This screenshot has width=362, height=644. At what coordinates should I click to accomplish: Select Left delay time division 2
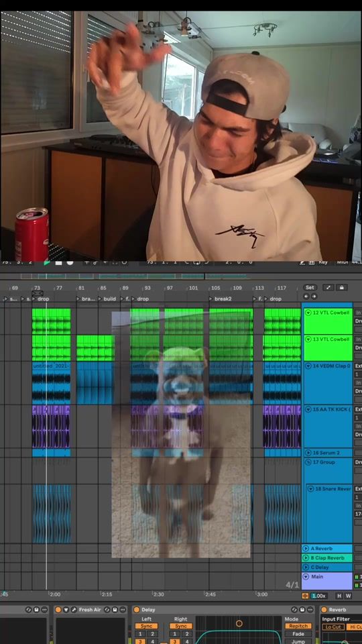152,634
